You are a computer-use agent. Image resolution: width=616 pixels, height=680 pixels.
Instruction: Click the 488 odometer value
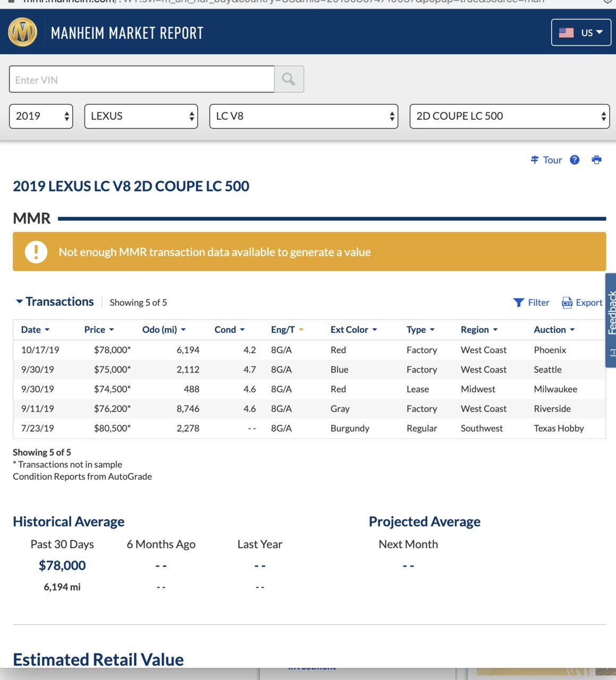pyautogui.click(x=191, y=389)
